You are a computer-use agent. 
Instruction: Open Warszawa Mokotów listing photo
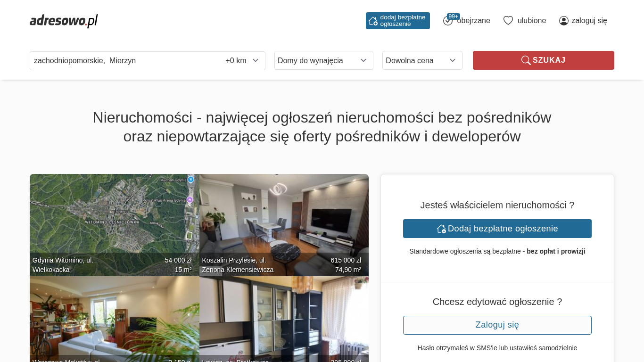point(115,319)
